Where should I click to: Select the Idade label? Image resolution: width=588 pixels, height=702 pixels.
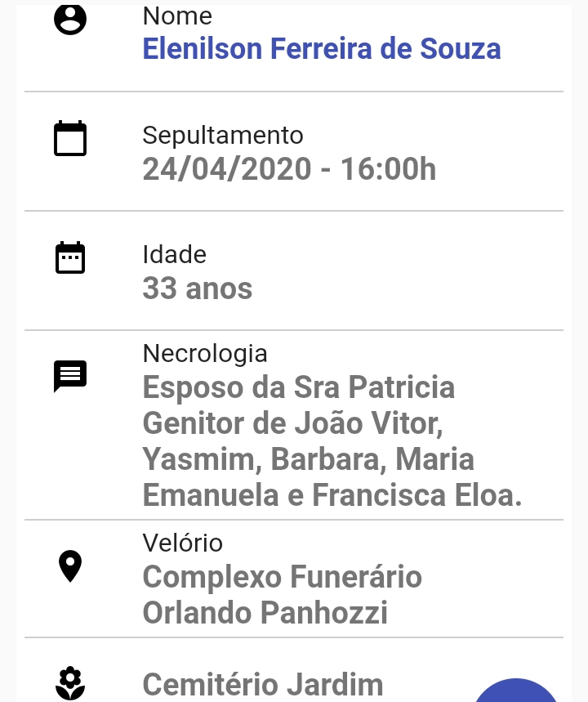(175, 254)
